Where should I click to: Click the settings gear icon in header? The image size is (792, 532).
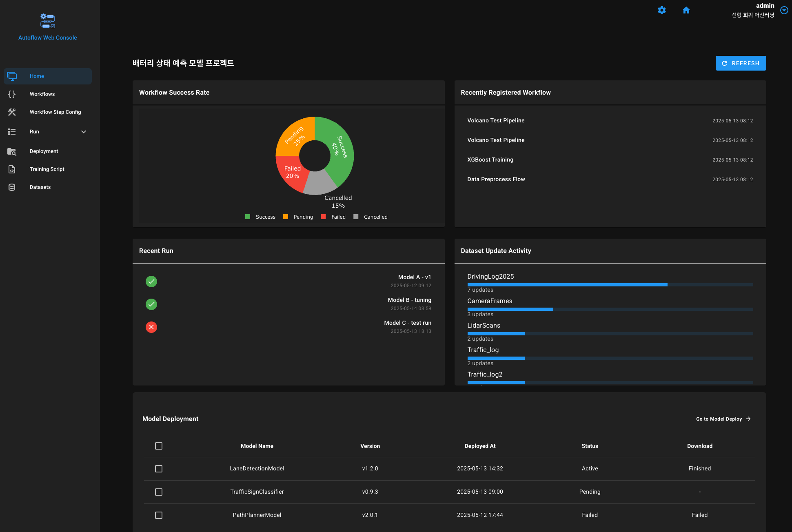[661, 10]
